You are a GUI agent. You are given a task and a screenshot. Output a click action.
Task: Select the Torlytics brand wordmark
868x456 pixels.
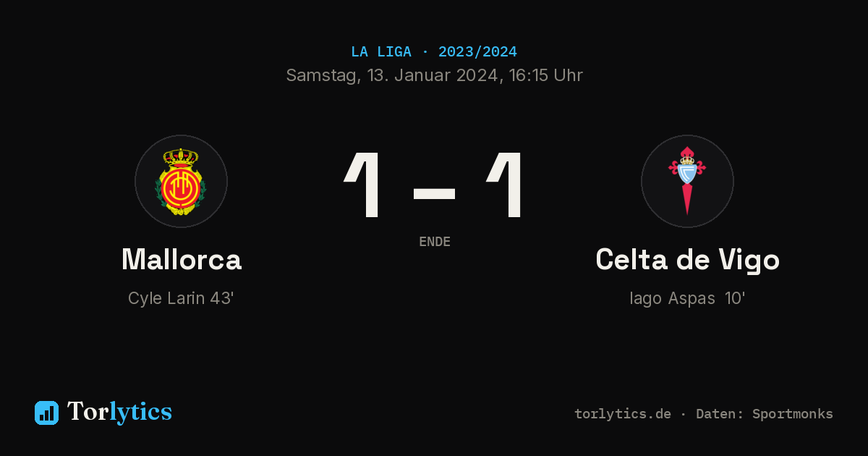[119, 412]
